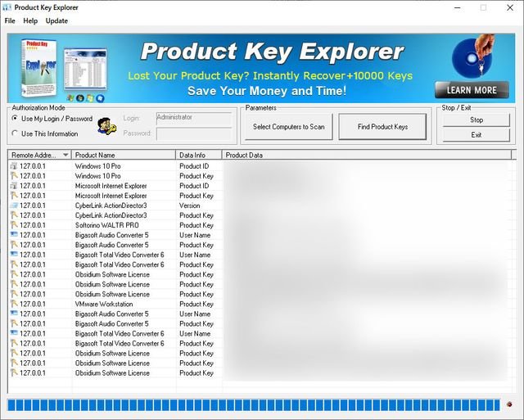This screenshot has width=524, height=420.
Task: Click the users-with-key authorization icon
Action: point(106,126)
